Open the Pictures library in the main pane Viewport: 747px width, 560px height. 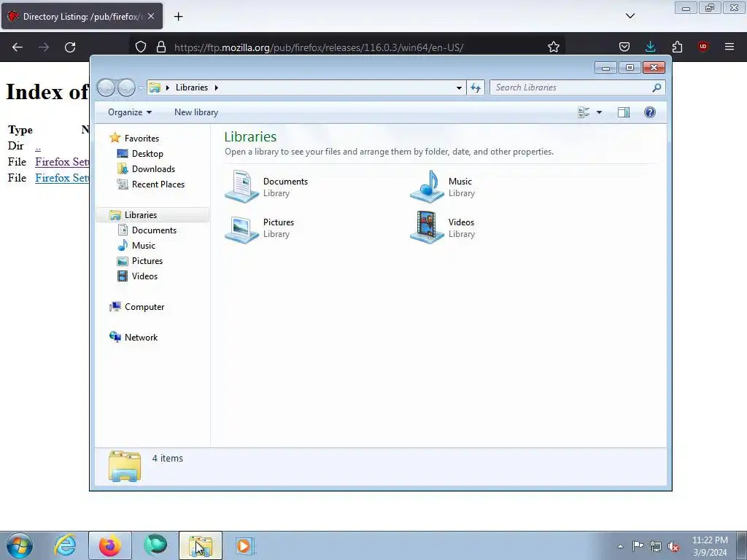[260, 227]
